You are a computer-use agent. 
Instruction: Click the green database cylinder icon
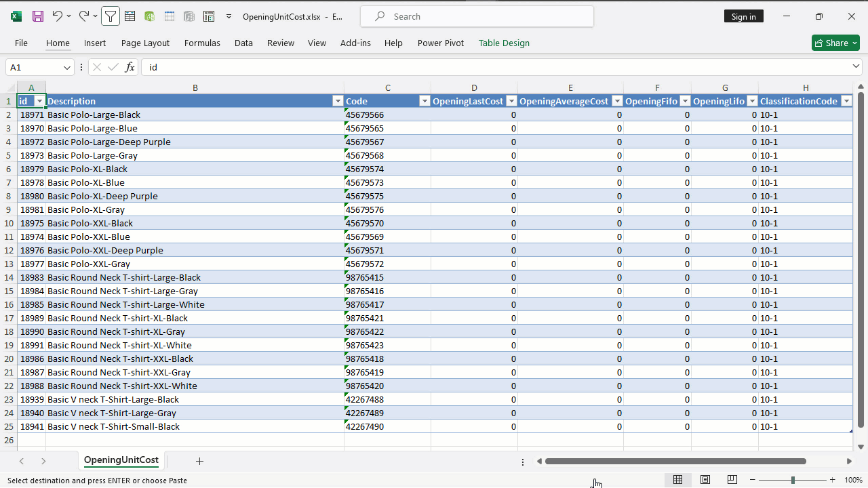point(149,16)
